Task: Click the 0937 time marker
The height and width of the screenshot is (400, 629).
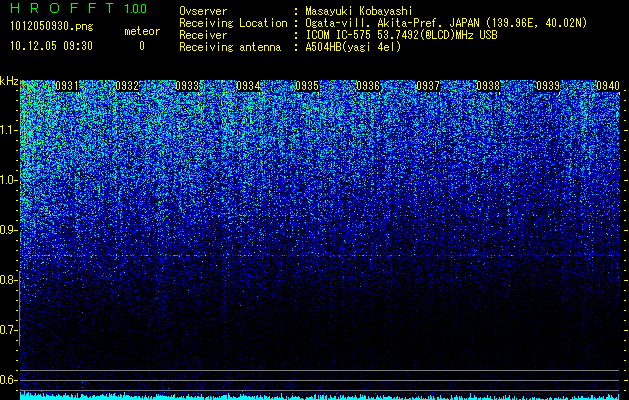Action: pos(428,86)
